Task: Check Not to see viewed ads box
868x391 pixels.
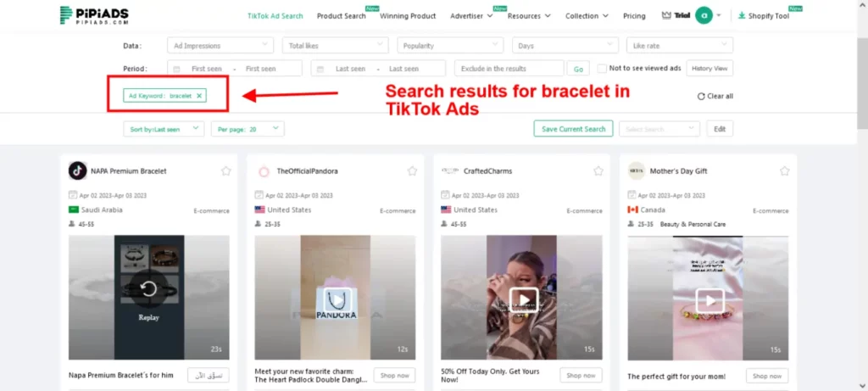Action: pyautogui.click(x=602, y=69)
